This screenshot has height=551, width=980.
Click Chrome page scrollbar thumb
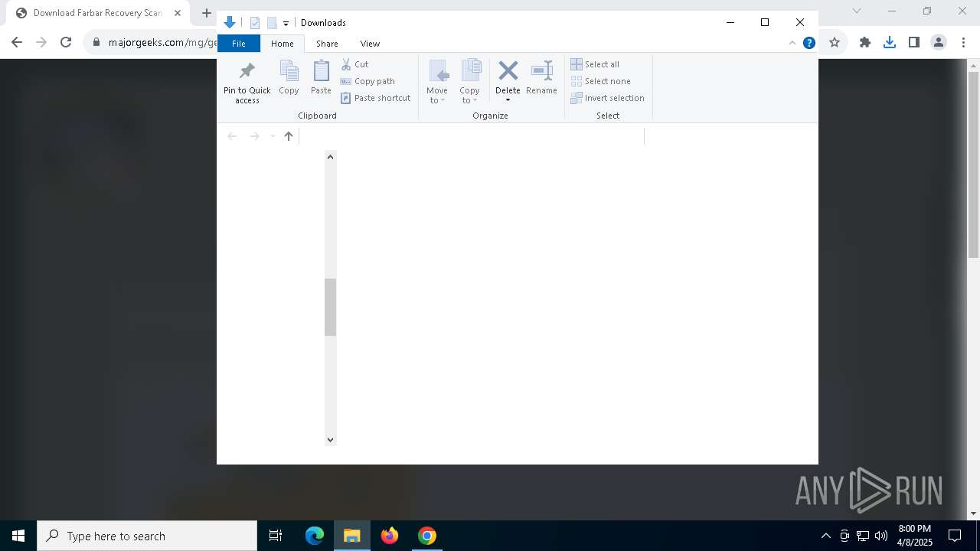pos(973,165)
